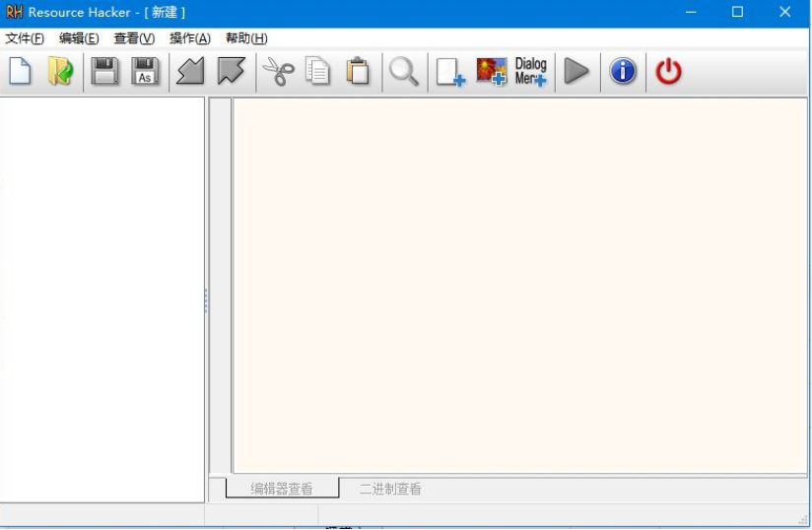Viewport: 812px width, 530px height.
Task: Open a file with the folder icon
Action: click(x=60, y=72)
